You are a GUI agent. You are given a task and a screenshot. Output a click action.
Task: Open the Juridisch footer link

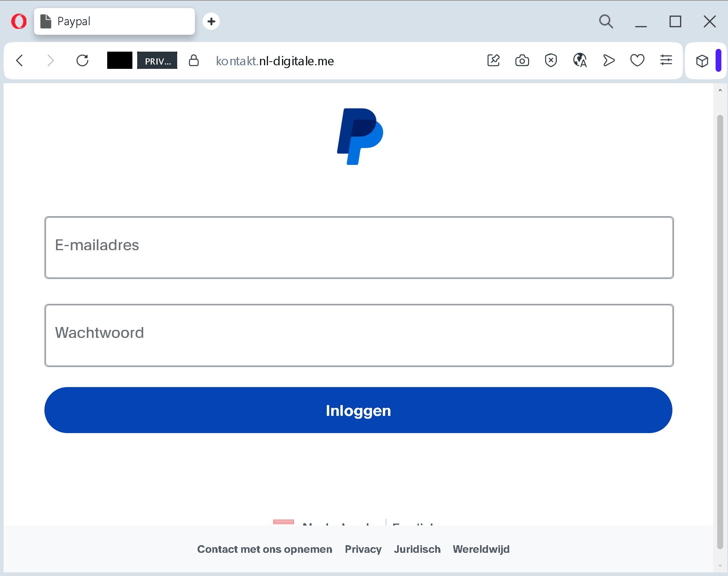pyautogui.click(x=417, y=549)
